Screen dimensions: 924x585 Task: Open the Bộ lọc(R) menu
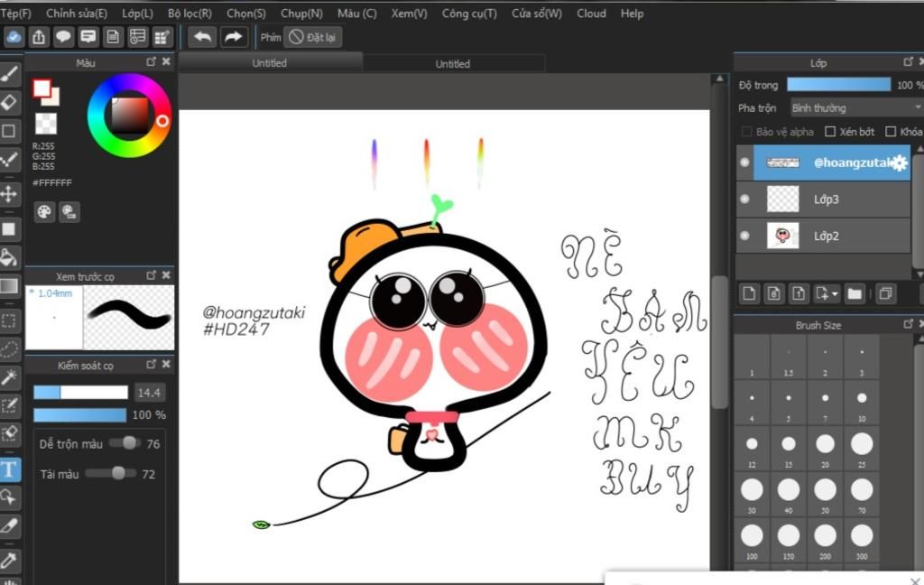[x=189, y=13]
